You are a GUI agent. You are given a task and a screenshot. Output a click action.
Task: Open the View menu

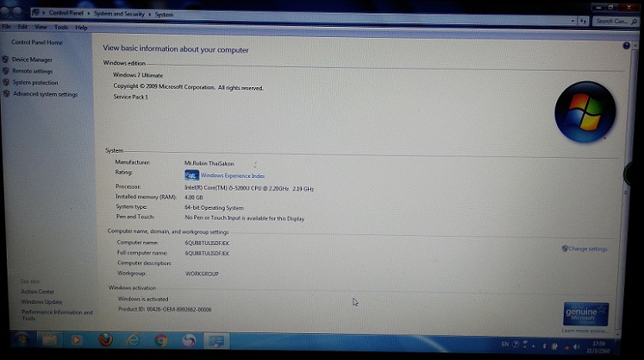point(41,27)
